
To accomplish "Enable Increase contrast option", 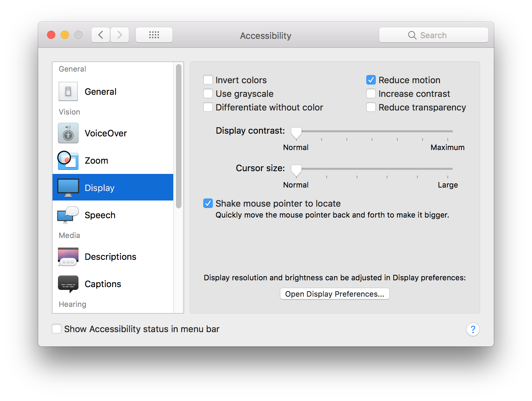I will [371, 94].
